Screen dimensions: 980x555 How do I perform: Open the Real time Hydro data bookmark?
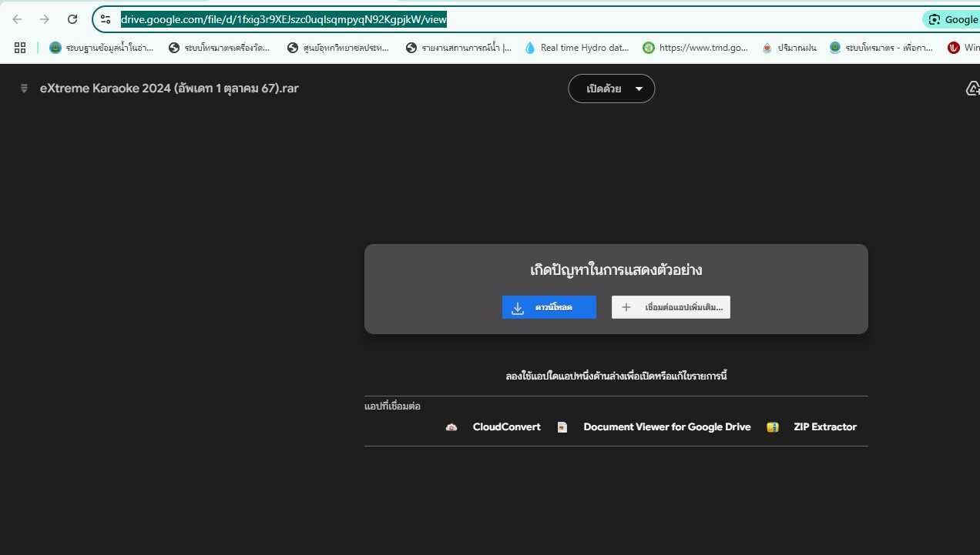pos(577,48)
